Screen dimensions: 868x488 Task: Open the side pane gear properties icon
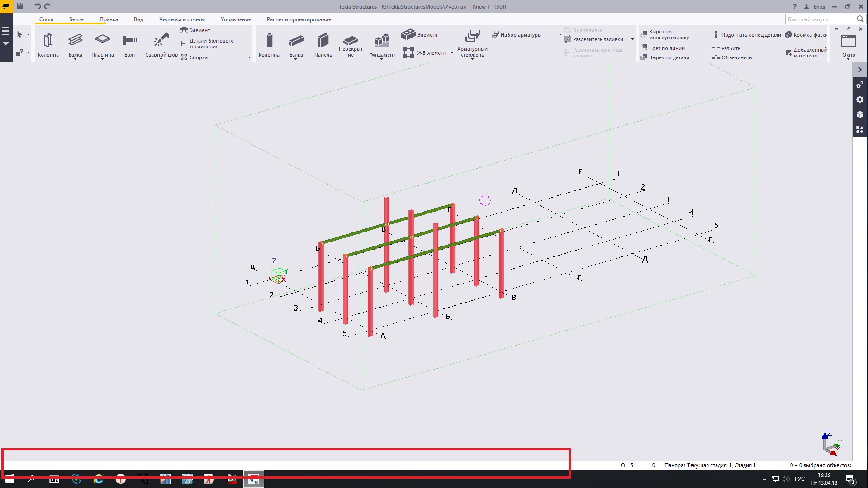point(860,99)
